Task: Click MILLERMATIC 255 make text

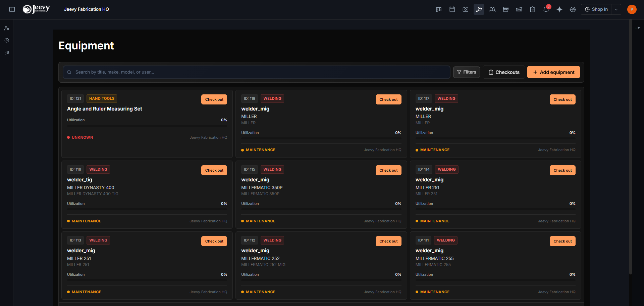Action: point(435,258)
